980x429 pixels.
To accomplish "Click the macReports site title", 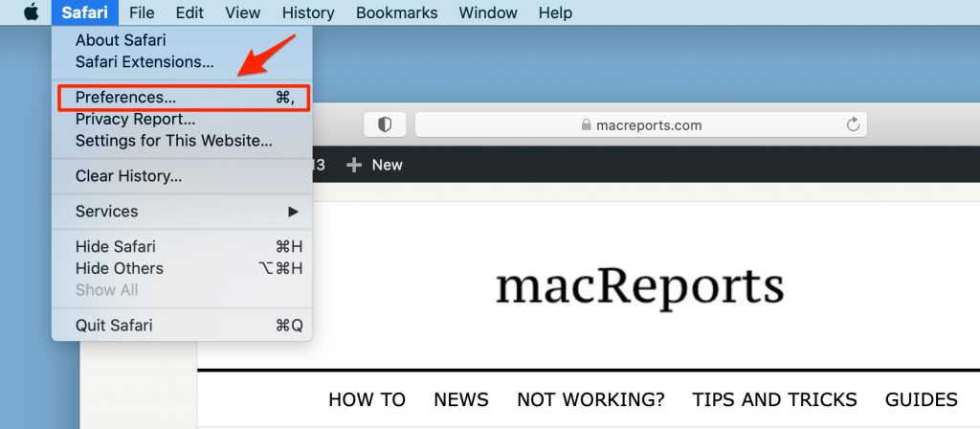I will point(639,286).
